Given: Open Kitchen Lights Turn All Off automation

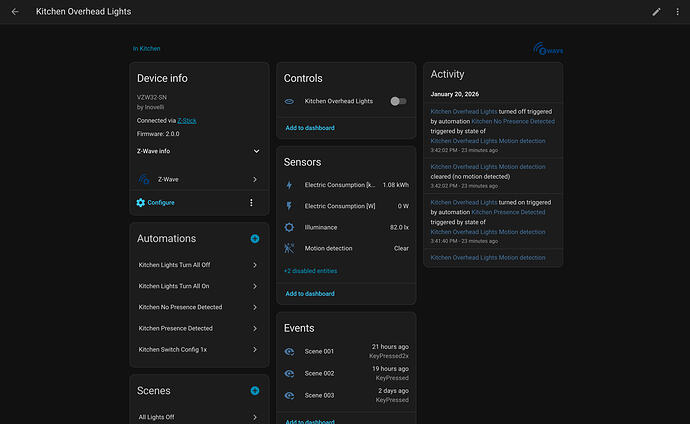Looking at the screenshot, I should [x=199, y=265].
